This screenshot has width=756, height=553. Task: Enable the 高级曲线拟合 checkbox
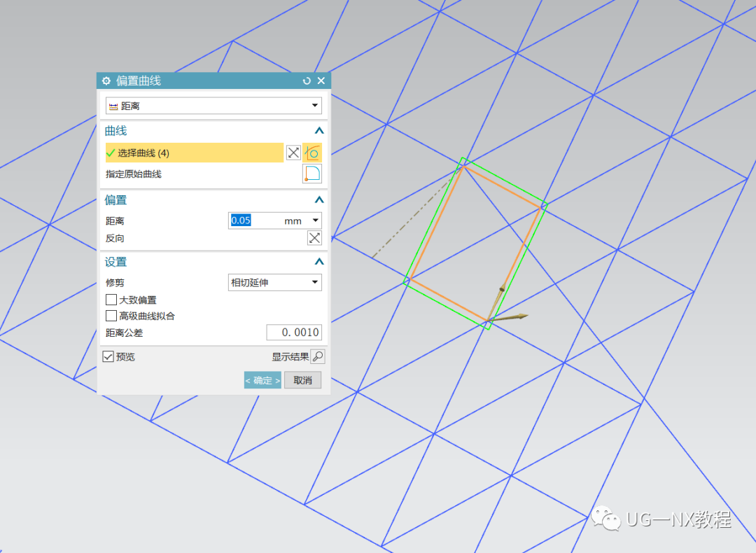pyautogui.click(x=111, y=315)
